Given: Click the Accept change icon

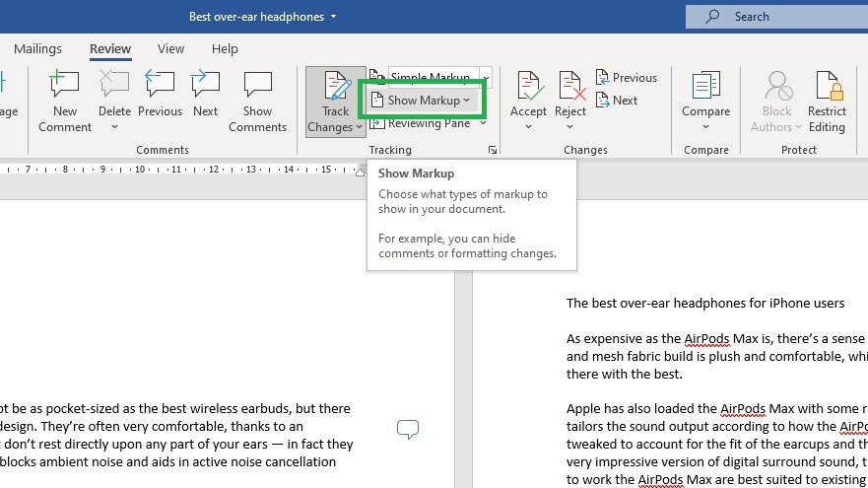Looking at the screenshot, I should pos(528,86).
